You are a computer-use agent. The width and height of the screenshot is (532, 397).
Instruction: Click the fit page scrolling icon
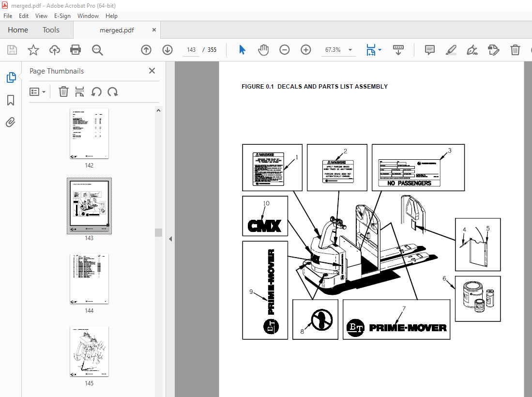[371, 50]
